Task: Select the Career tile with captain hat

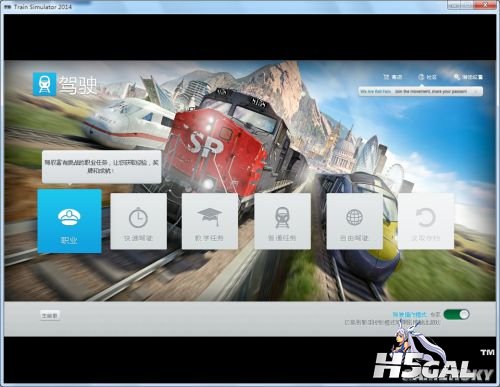Action: click(x=69, y=221)
